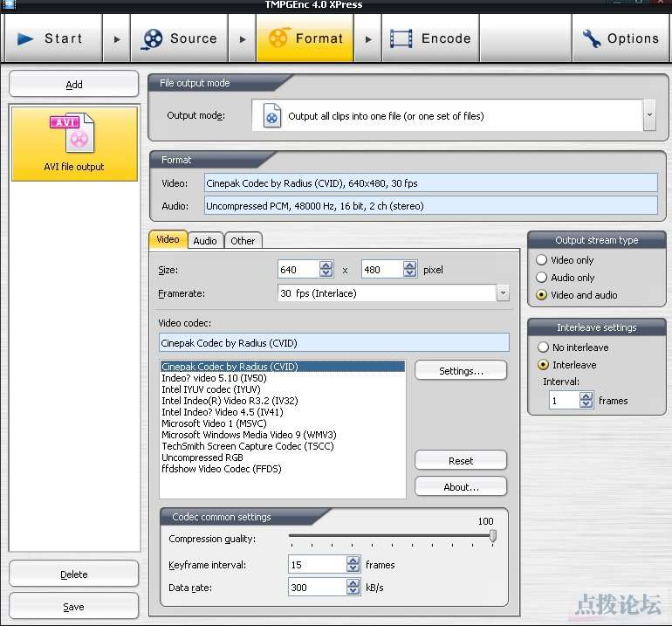The height and width of the screenshot is (626, 672).
Task: Open the Framerate dropdown
Action: [504, 293]
